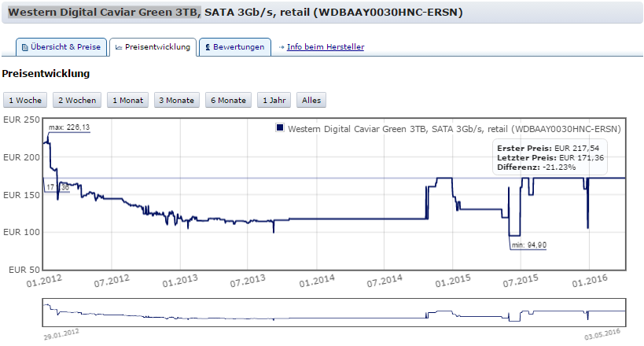
Task: Click the 07.2015 x-axis label
Action: click(521, 281)
